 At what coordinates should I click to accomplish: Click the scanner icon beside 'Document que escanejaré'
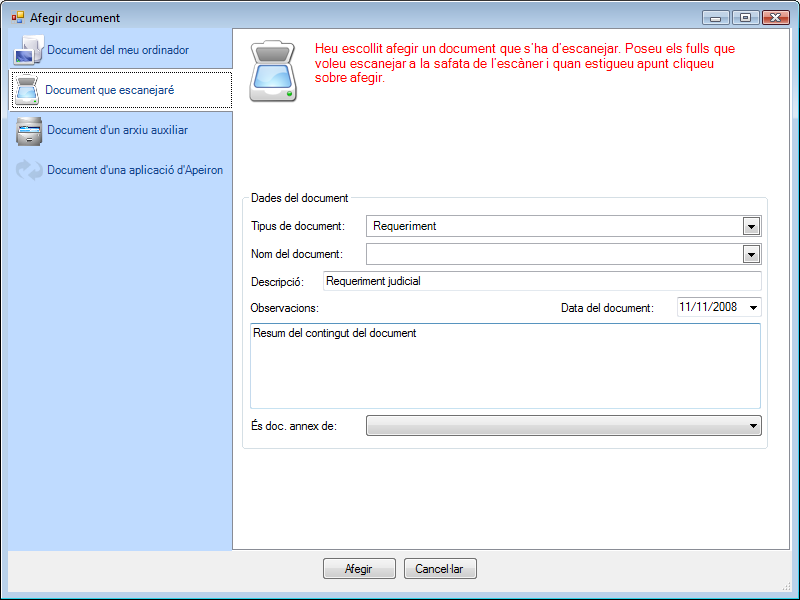pyautogui.click(x=27, y=90)
